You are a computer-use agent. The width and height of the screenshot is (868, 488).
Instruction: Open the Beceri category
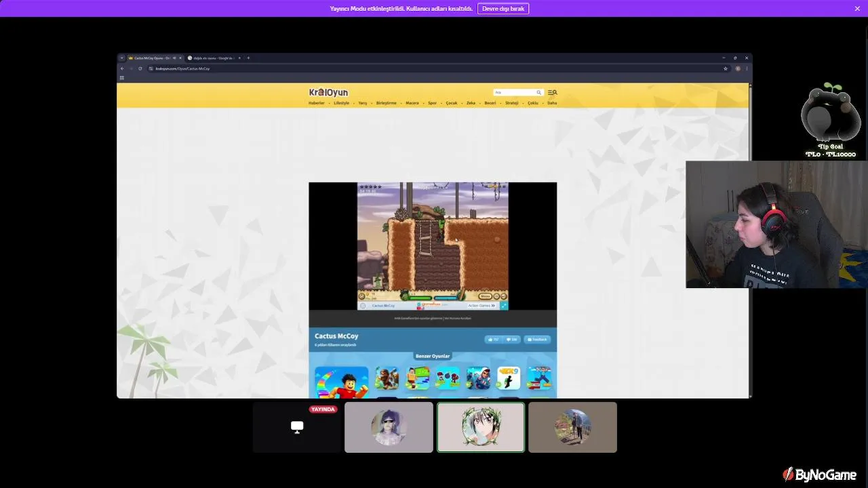[x=490, y=103]
